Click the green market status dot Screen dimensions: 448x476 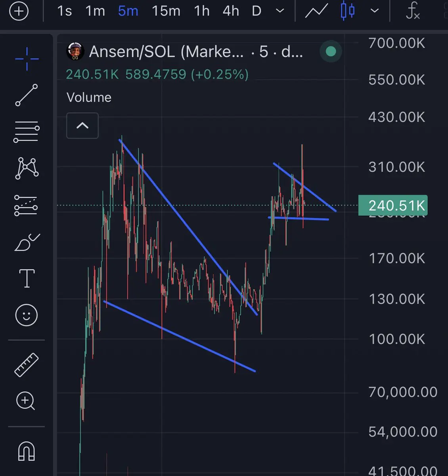[x=331, y=51]
